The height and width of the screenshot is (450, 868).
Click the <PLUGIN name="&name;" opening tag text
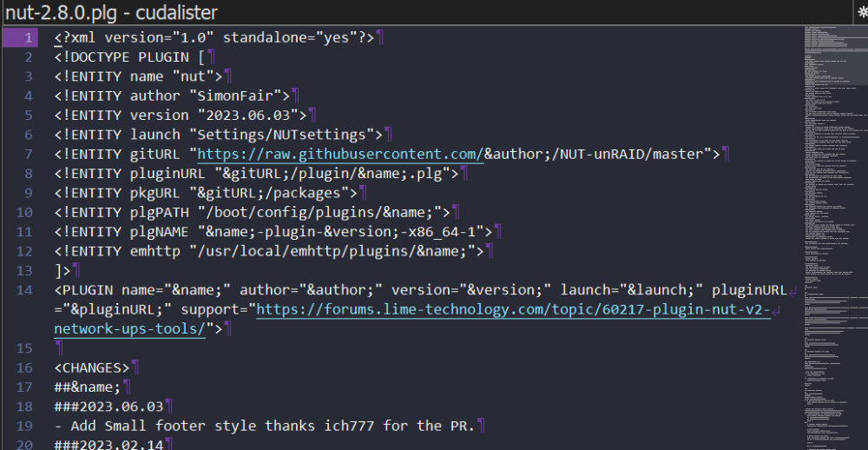(142, 290)
